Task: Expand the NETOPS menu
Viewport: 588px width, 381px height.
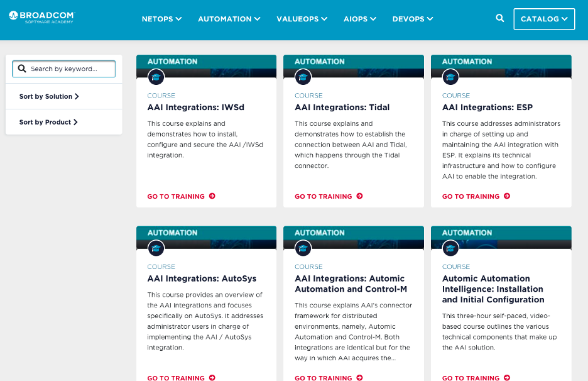Action: (161, 19)
